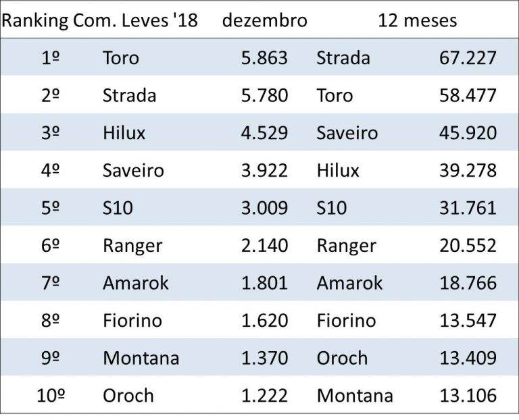Click the 67.227 value cell
Viewport: 519px width, 420px height.
[468, 58]
